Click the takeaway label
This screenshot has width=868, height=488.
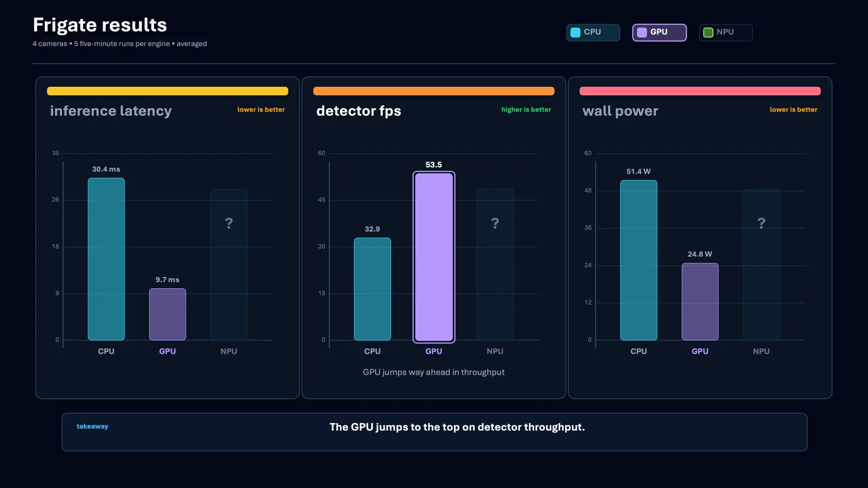point(92,426)
